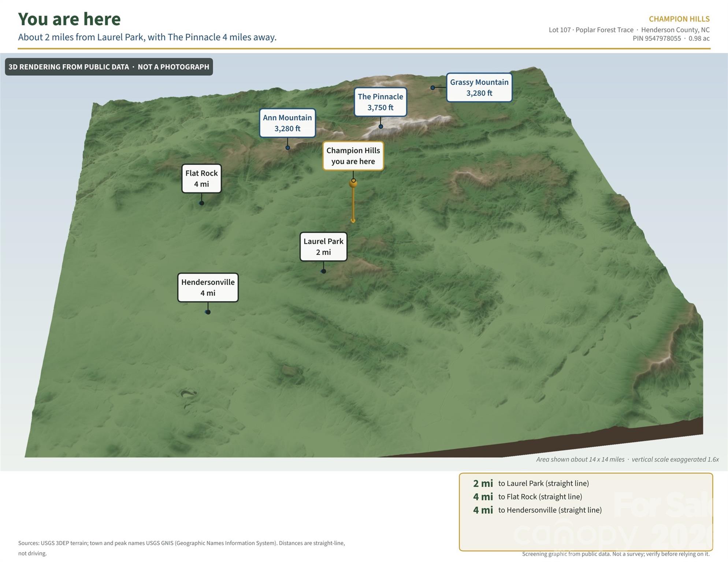Select The Pinnacle 3,750 ft label

pos(380,102)
